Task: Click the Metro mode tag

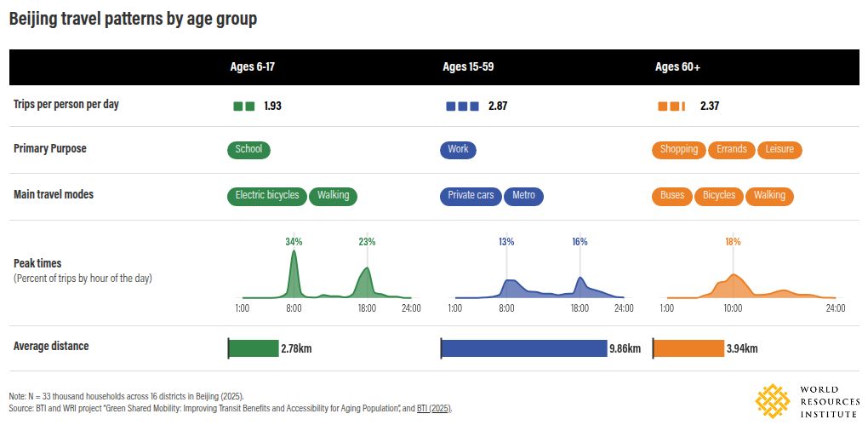Action: point(523,196)
